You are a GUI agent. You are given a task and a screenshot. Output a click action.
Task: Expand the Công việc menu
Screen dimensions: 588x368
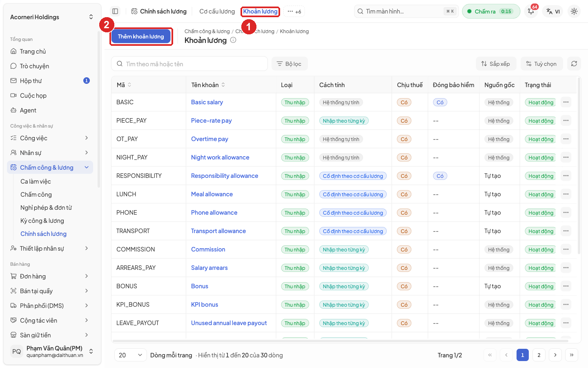click(50, 138)
